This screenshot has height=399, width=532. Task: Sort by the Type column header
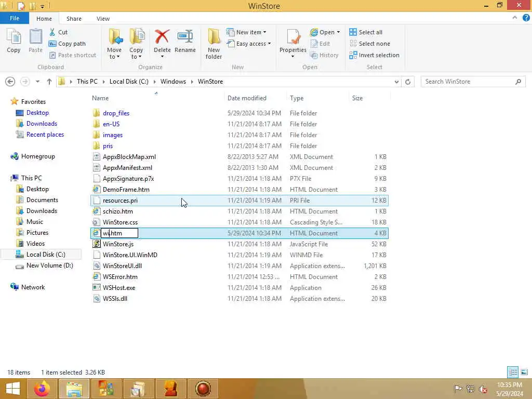point(297,98)
